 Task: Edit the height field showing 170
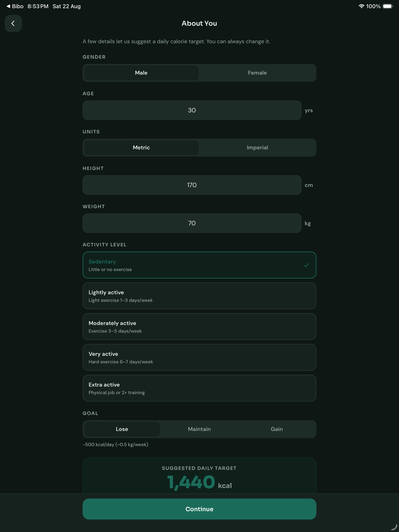(x=192, y=185)
